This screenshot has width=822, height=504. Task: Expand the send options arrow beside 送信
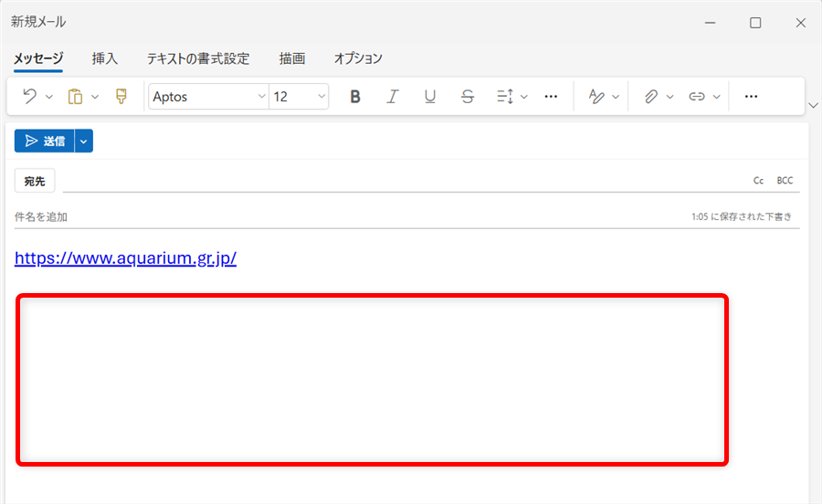pos(84,141)
